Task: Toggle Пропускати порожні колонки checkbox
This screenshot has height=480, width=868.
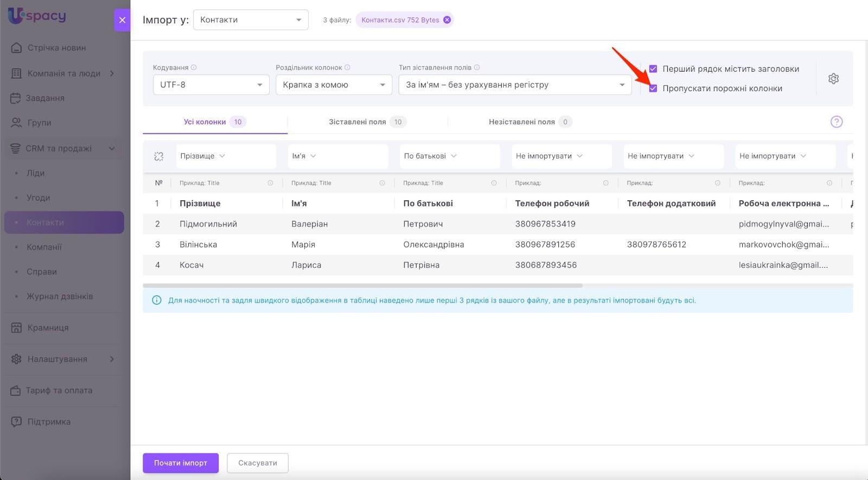Action: click(653, 89)
